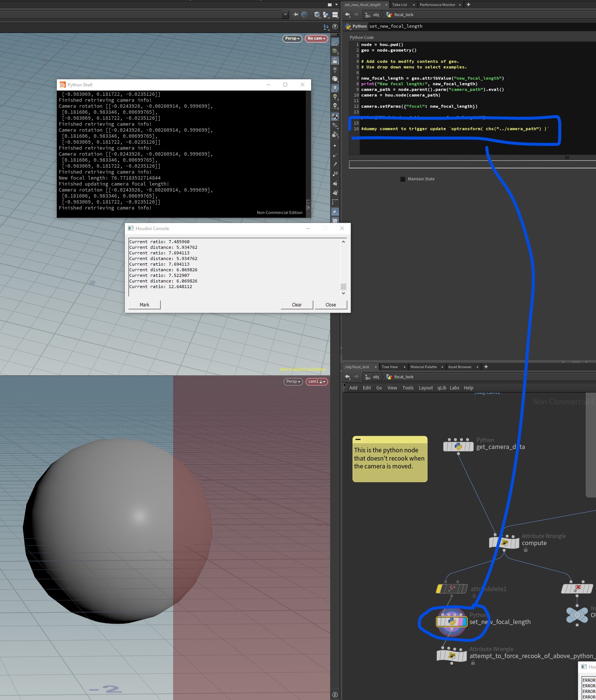Click Close button in Houdini Console
Viewport: 596px width, 700px height.
[331, 305]
